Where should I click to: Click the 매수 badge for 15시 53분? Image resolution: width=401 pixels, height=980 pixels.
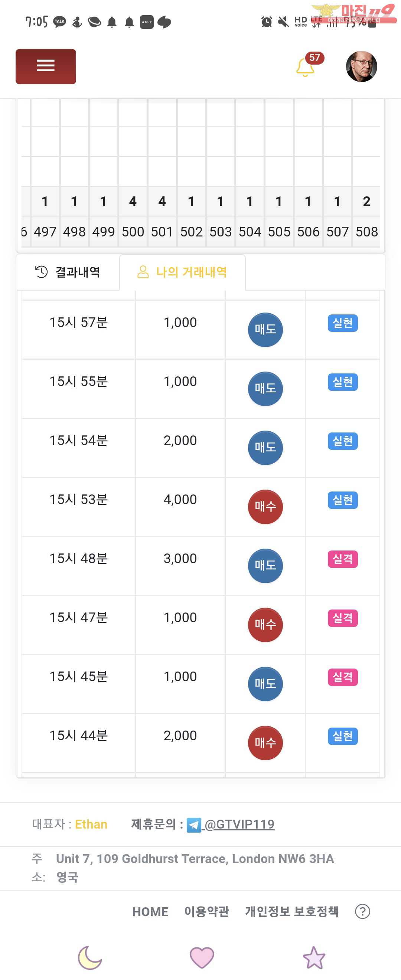click(265, 506)
